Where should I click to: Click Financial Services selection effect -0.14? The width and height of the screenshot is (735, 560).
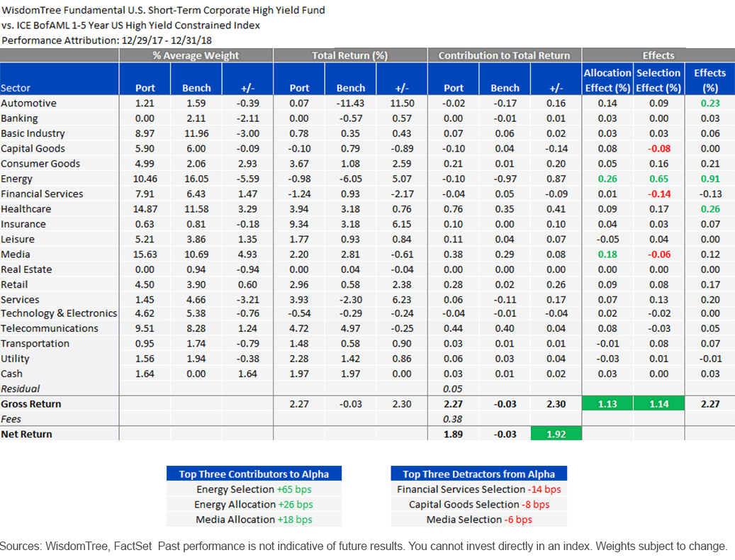tap(658, 194)
